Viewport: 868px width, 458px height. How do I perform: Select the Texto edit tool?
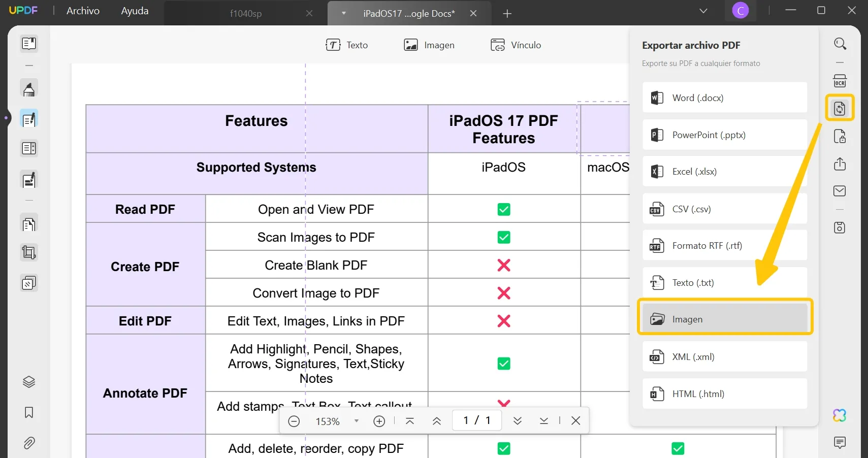[x=347, y=45]
